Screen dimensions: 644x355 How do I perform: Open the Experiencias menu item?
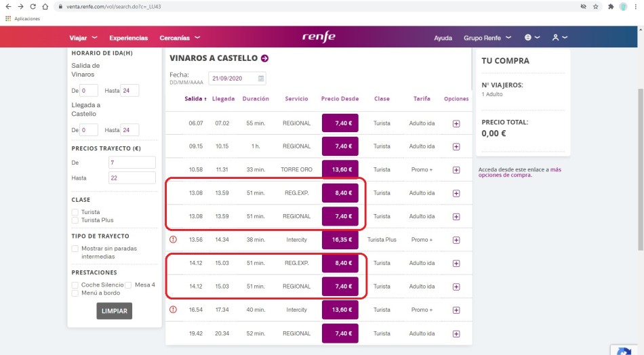[x=128, y=38]
